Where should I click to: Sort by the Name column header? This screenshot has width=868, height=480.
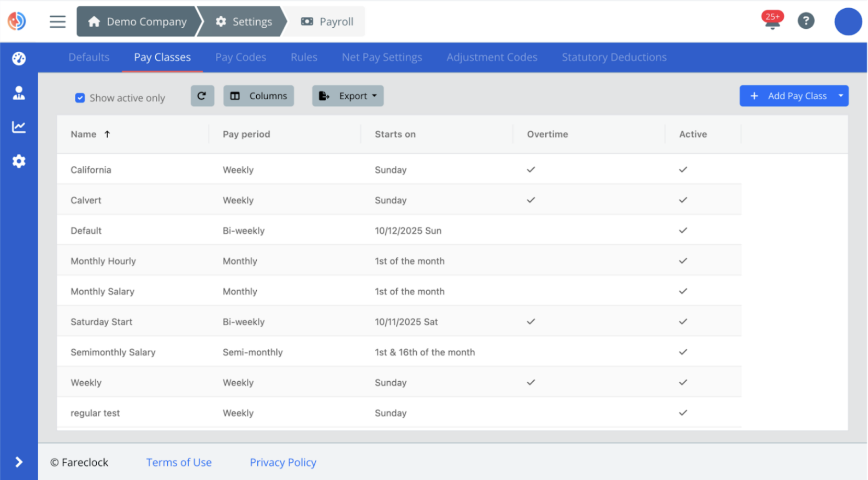pyautogui.click(x=84, y=134)
